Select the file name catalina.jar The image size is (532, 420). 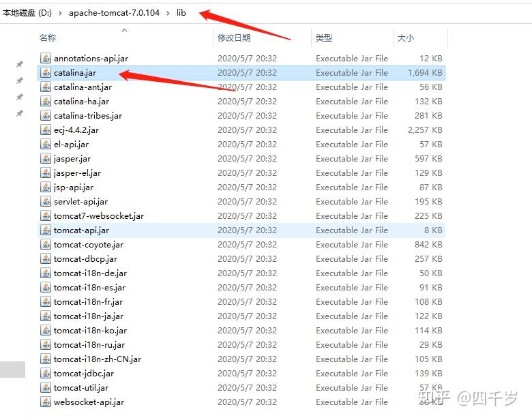75,72
